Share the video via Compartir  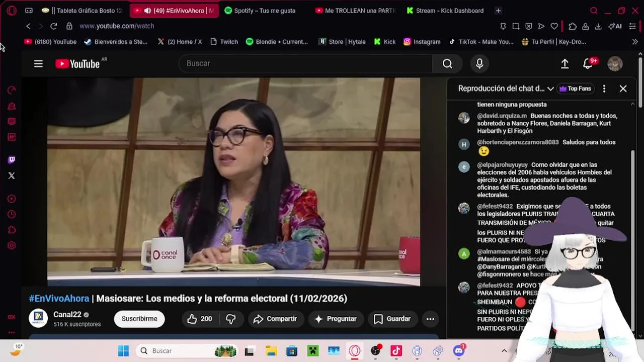[x=275, y=319]
